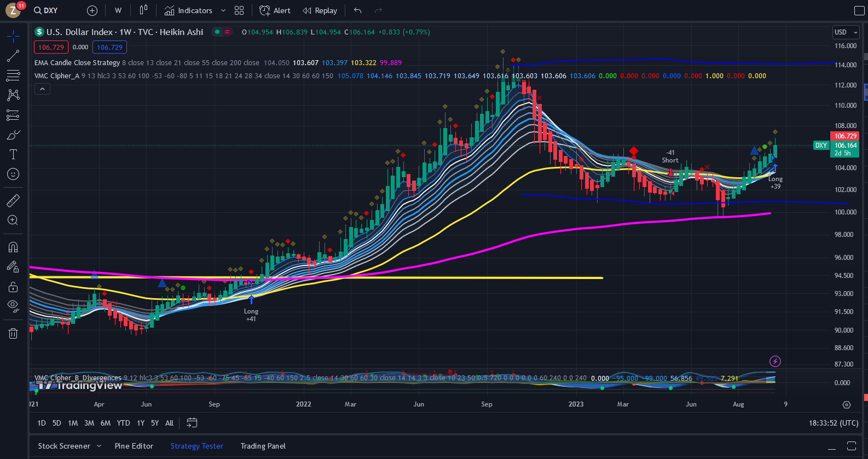Image resolution: width=868 pixels, height=459 pixels.
Task: Select the Text annotation tool
Action: click(x=13, y=154)
